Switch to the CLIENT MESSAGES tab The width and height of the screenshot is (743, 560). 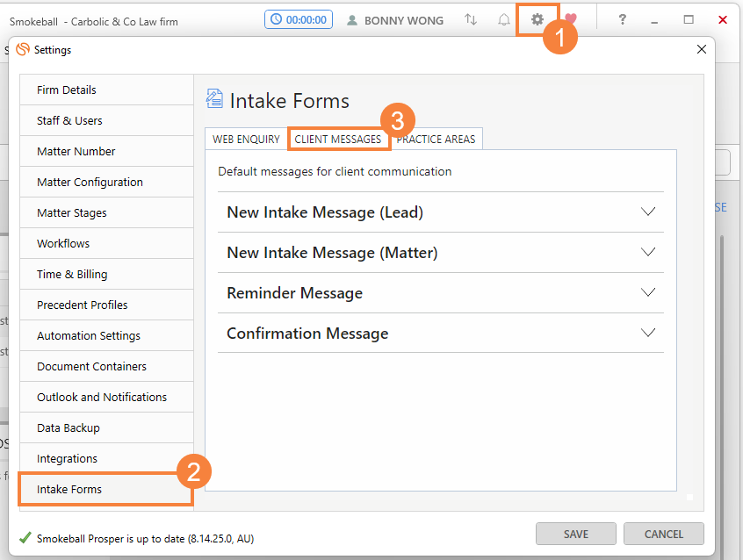338,140
